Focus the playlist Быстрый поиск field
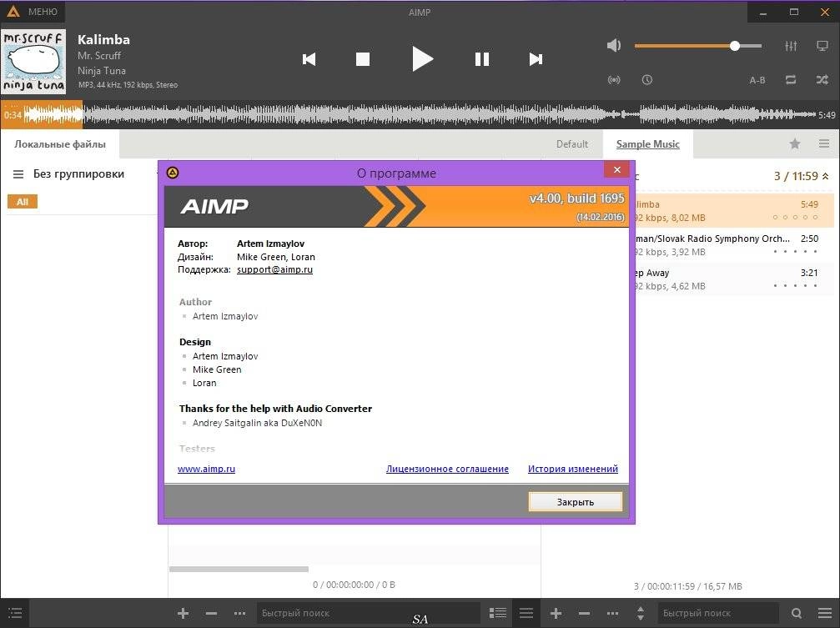This screenshot has height=628, width=840. [x=718, y=613]
